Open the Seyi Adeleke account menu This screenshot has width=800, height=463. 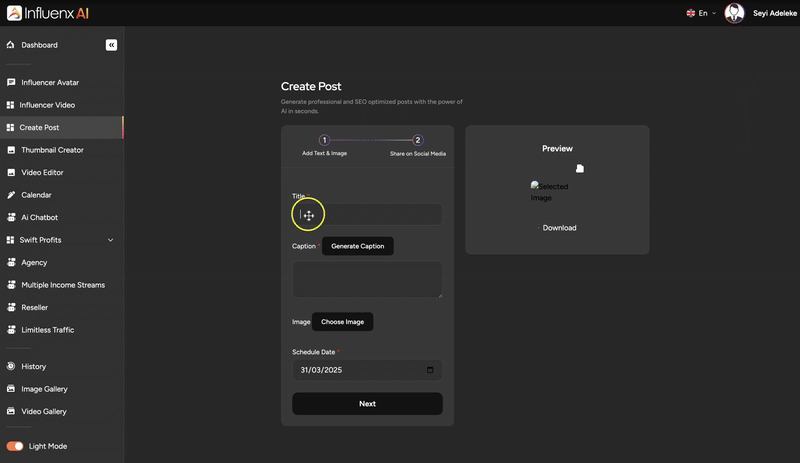click(x=773, y=13)
